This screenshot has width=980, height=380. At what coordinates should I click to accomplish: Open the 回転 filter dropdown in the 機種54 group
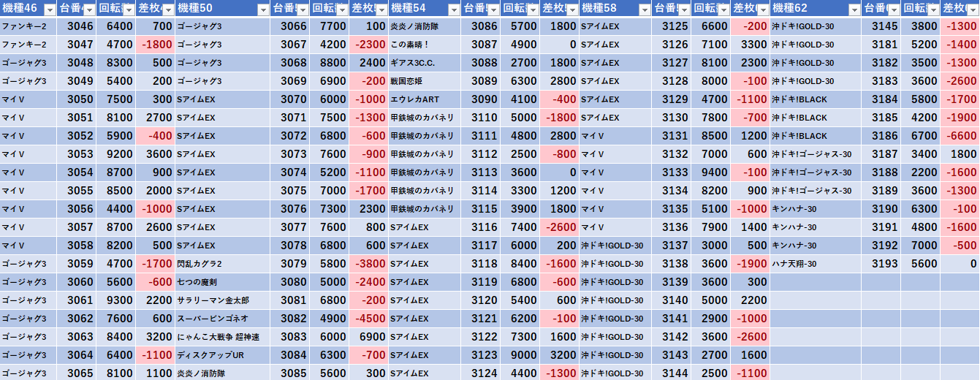tap(533, 9)
